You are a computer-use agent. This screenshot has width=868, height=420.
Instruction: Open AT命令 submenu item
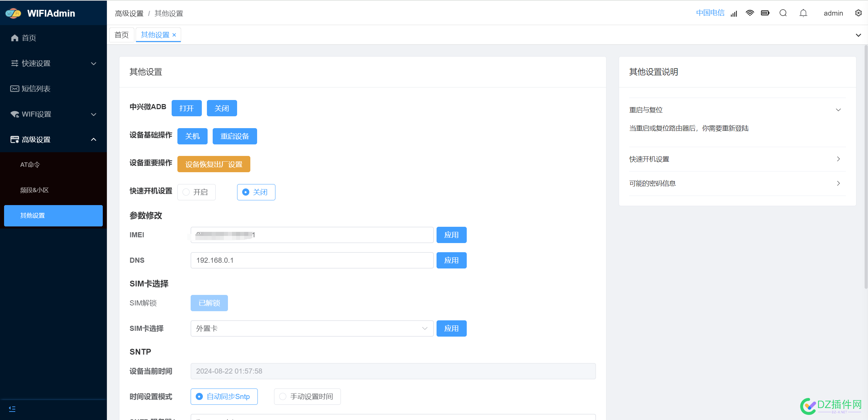[53, 165]
